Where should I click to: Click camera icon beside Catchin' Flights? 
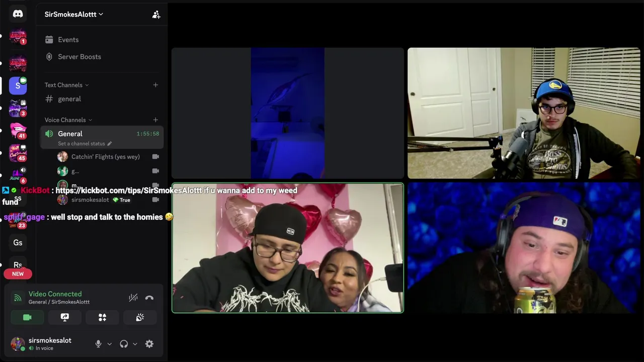155,157
